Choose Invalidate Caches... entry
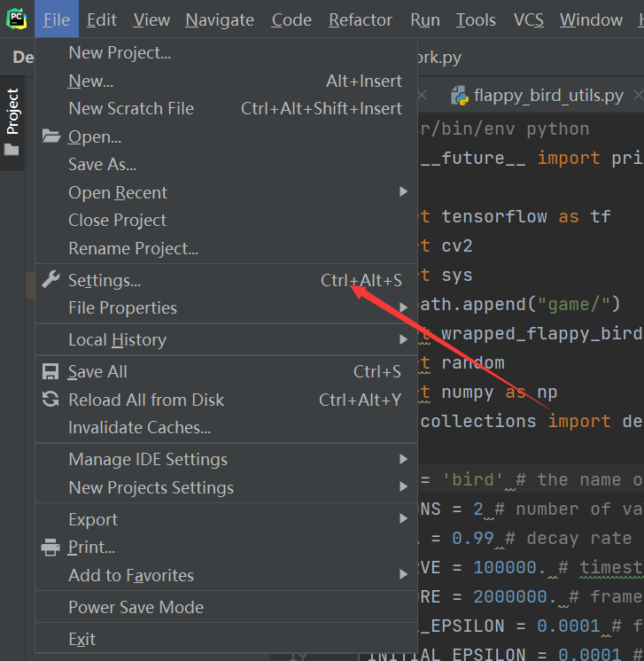 226,427
